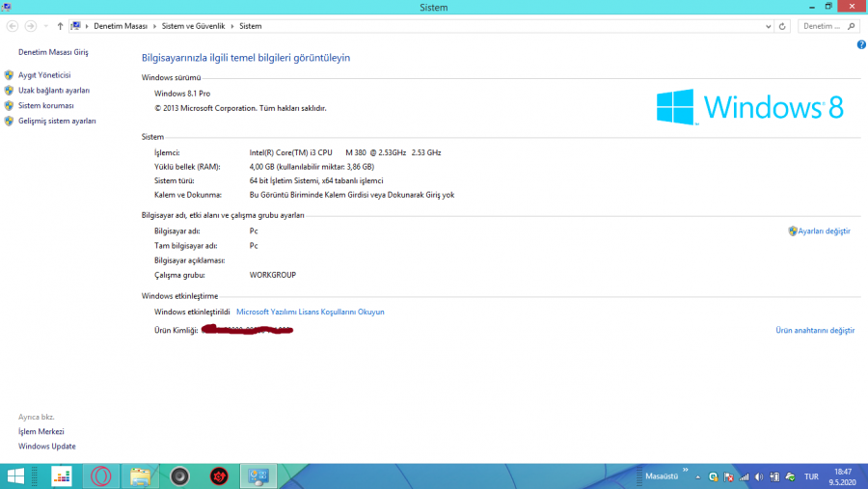This screenshot has height=489, width=868.
Task: Refresh the address bar
Action: tap(782, 26)
